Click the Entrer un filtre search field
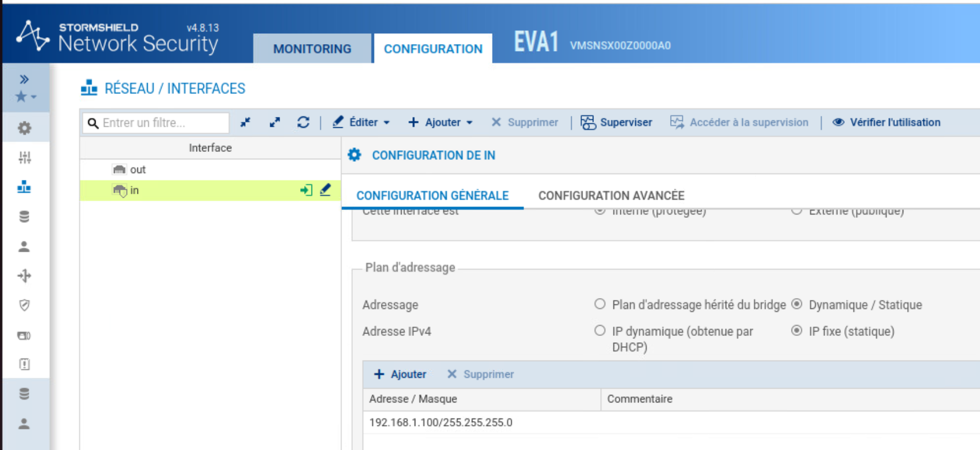980x450 pixels. [x=156, y=123]
